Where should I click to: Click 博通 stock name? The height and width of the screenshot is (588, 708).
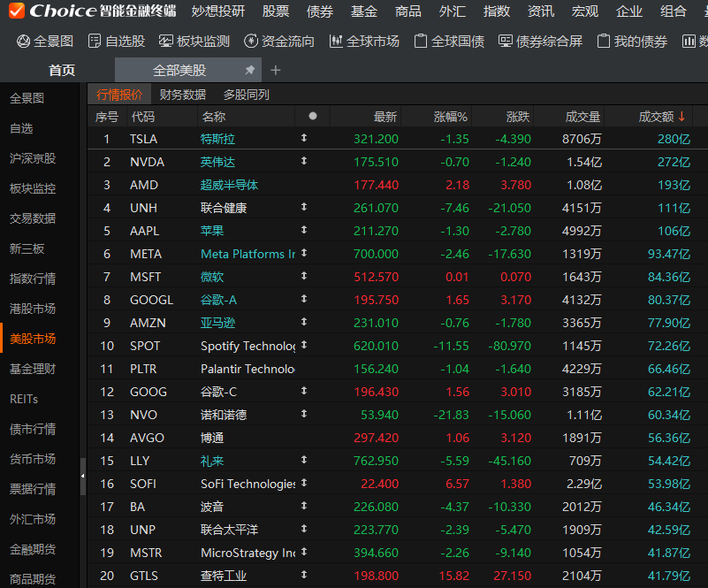[x=212, y=438]
